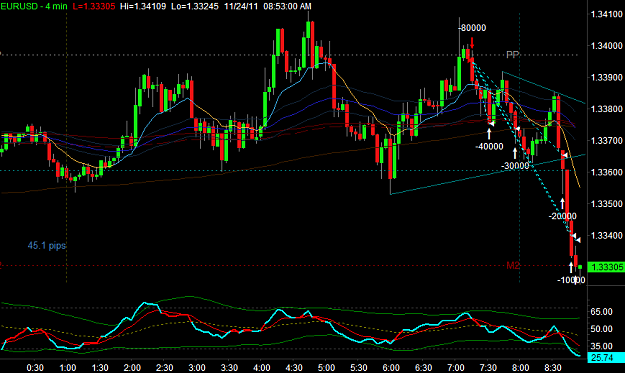Click the 2:30 time axis label
Viewport: 625px width, 373px height.
pos(164,367)
